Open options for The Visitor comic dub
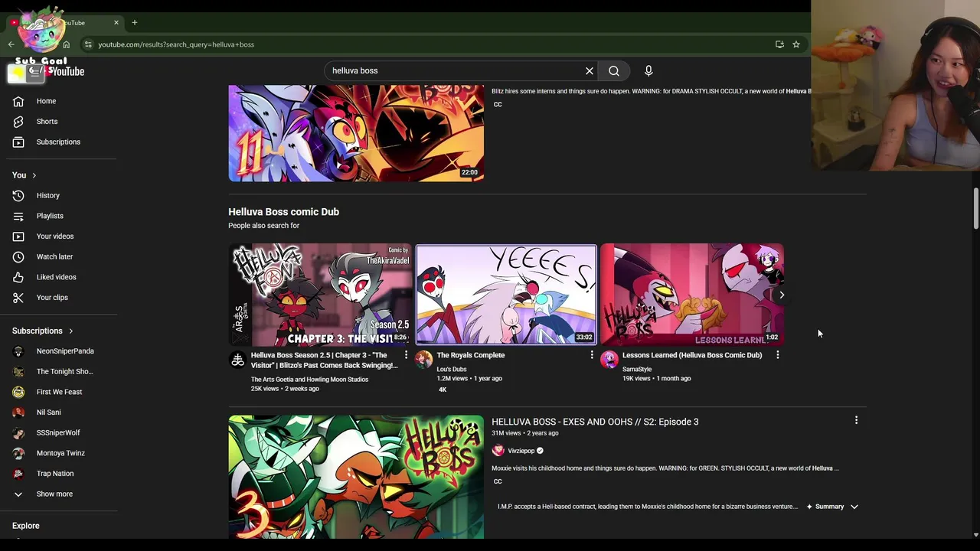 406,355
